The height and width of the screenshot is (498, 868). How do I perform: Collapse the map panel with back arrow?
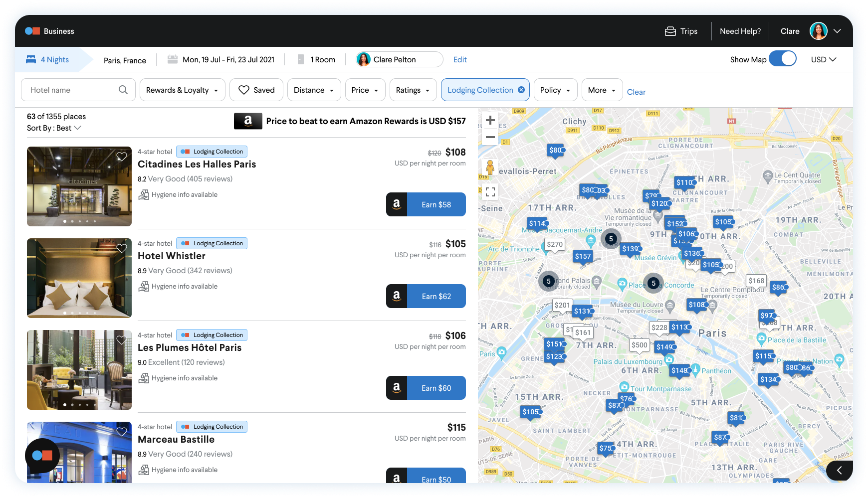pos(840,470)
